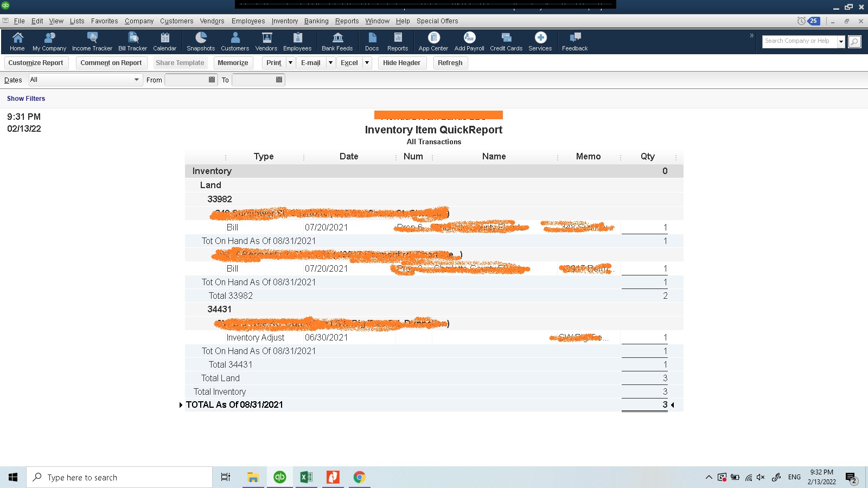
Task: Open the Credit Cards tool
Action: (506, 41)
